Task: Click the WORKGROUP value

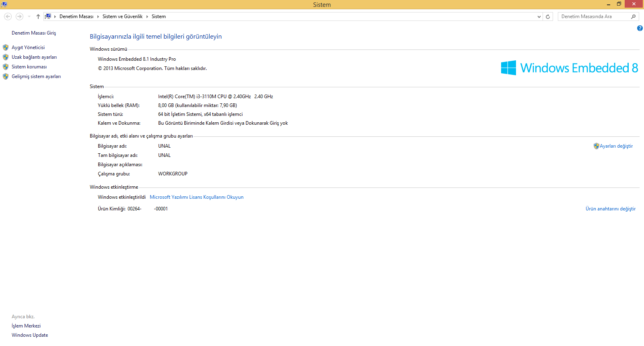Action: pos(173,174)
